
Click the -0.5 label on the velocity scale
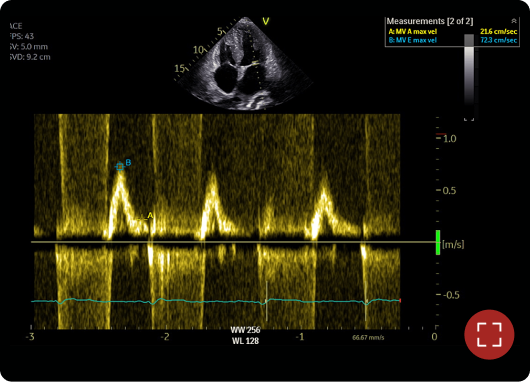[x=451, y=295]
